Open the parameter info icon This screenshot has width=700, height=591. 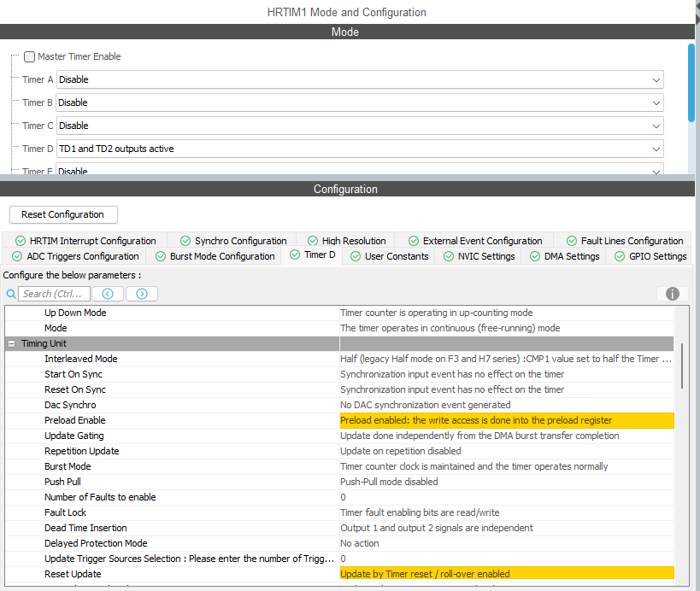coord(673,294)
